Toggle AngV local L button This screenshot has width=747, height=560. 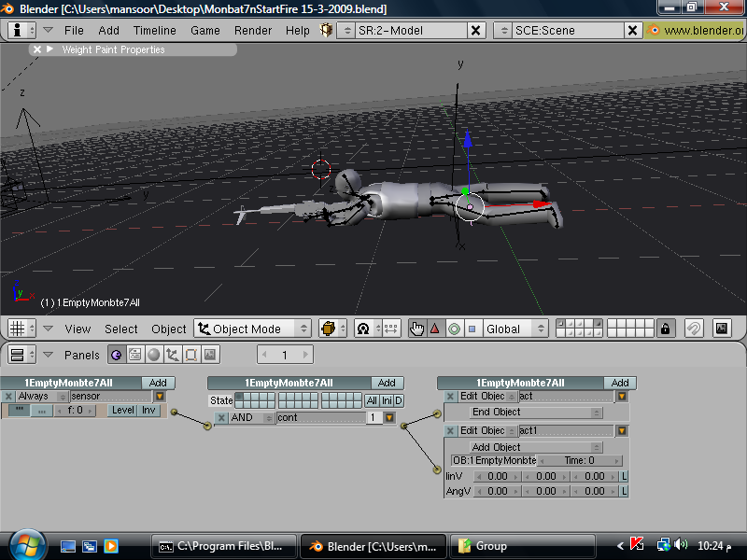pos(624,491)
